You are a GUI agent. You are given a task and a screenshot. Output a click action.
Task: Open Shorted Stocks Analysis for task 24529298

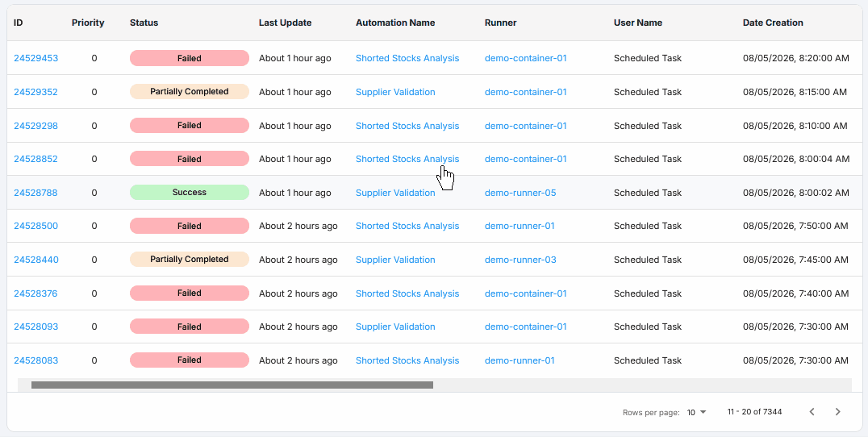407,126
